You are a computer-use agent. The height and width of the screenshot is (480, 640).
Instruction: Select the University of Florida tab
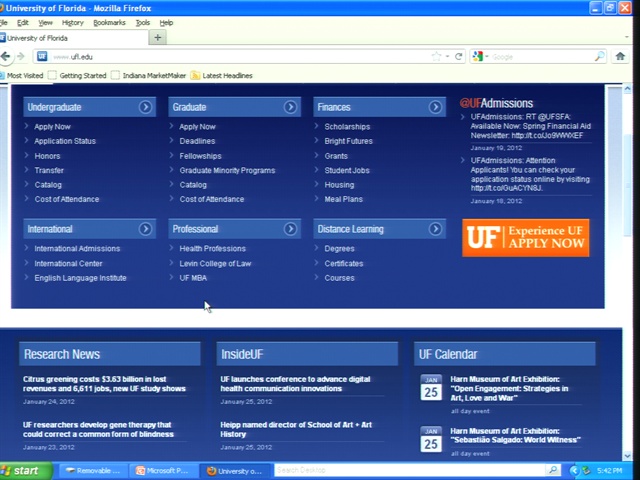(73, 38)
